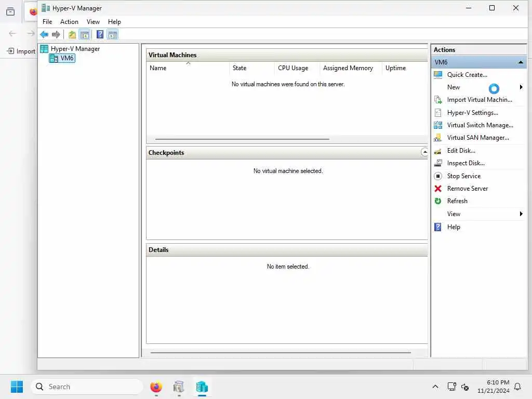This screenshot has width=532, height=399.
Task: Sort by the State column header
Action: tap(252, 68)
